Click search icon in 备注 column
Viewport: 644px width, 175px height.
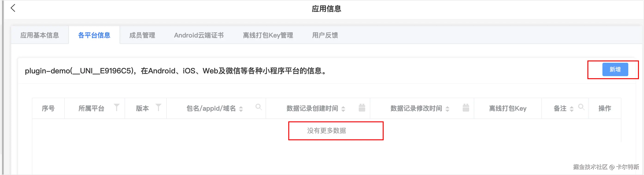[581, 107]
